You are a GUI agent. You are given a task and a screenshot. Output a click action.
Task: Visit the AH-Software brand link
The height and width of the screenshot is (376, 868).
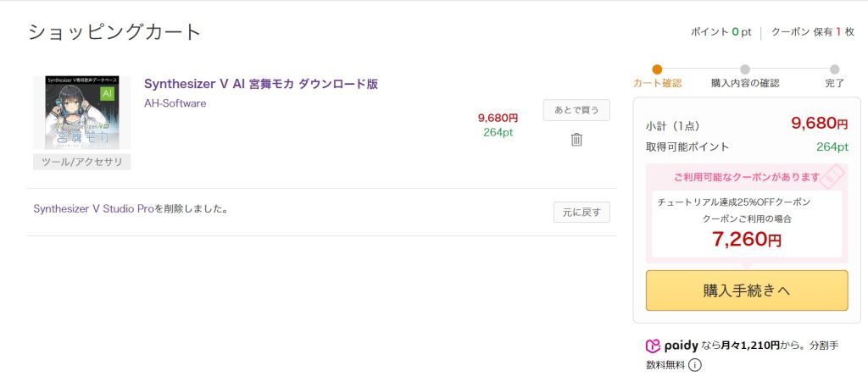[175, 103]
